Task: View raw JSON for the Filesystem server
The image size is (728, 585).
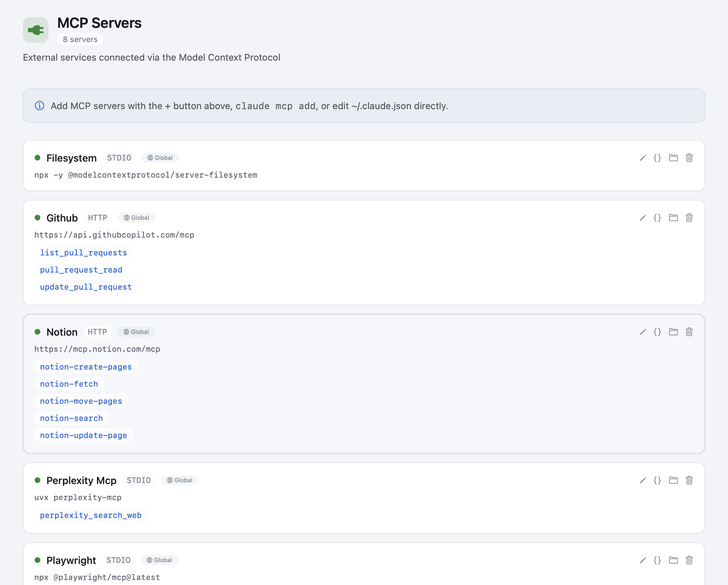Action: click(658, 158)
